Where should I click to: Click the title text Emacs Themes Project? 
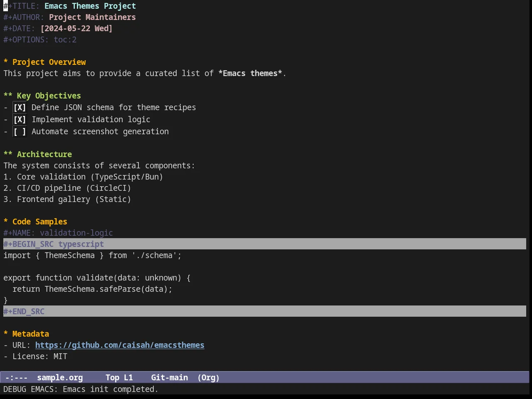click(90, 6)
